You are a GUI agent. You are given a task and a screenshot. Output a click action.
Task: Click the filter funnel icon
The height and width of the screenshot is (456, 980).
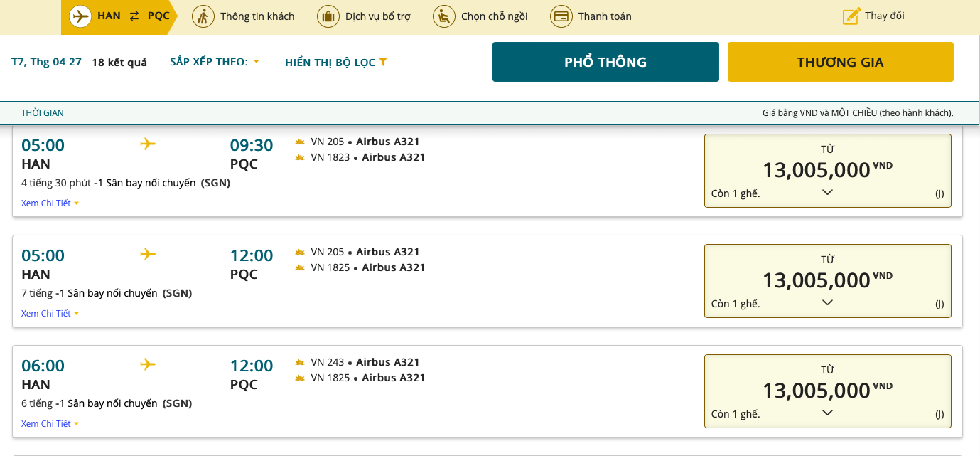click(x=383, y=62)
